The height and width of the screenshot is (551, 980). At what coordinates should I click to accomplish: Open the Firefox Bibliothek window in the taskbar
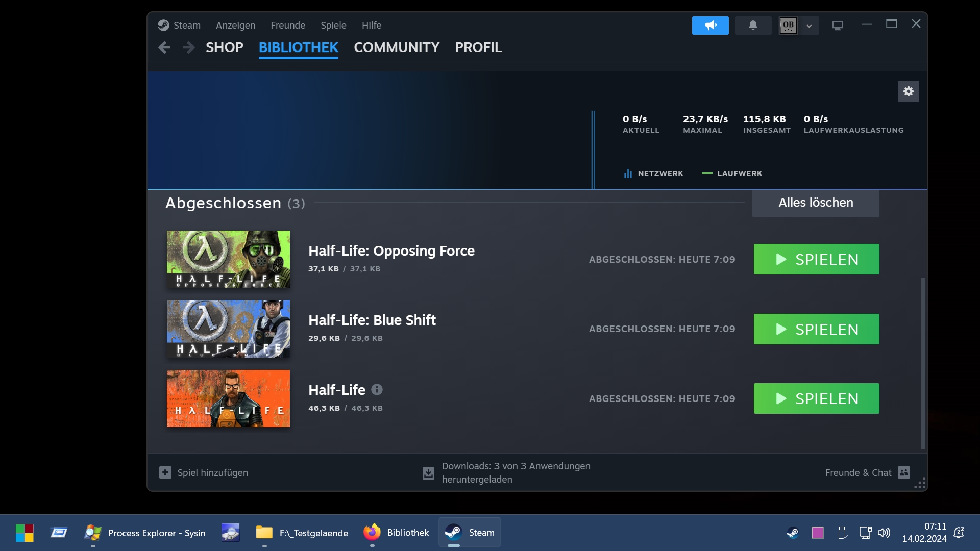[x=397, y=533]
